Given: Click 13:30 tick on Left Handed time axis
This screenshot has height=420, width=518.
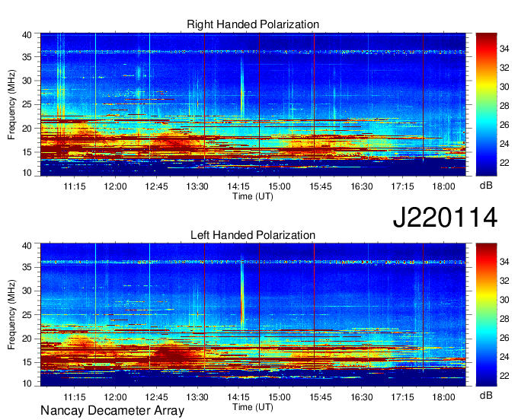Looking at the screenshot, I should pyautogui.click(x=197, y=396).
